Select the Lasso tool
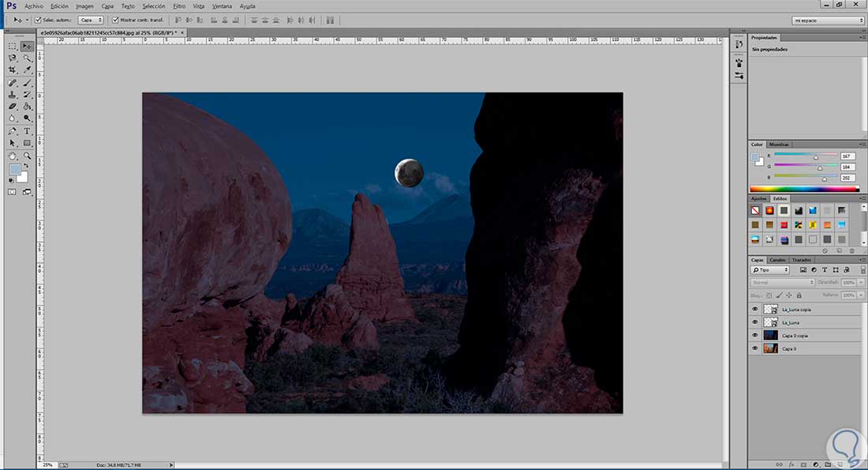868x470 pixels. point(12,58)
